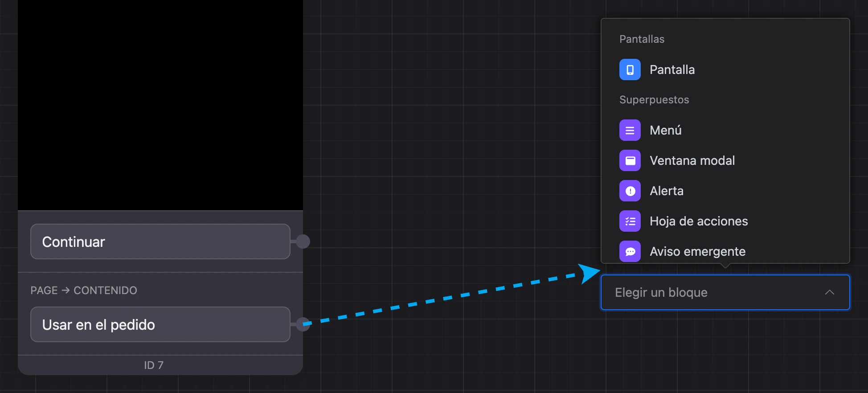Click the connector dot beside Continuar
This screenshot has height=393, width=868.
tap(303, 242)
